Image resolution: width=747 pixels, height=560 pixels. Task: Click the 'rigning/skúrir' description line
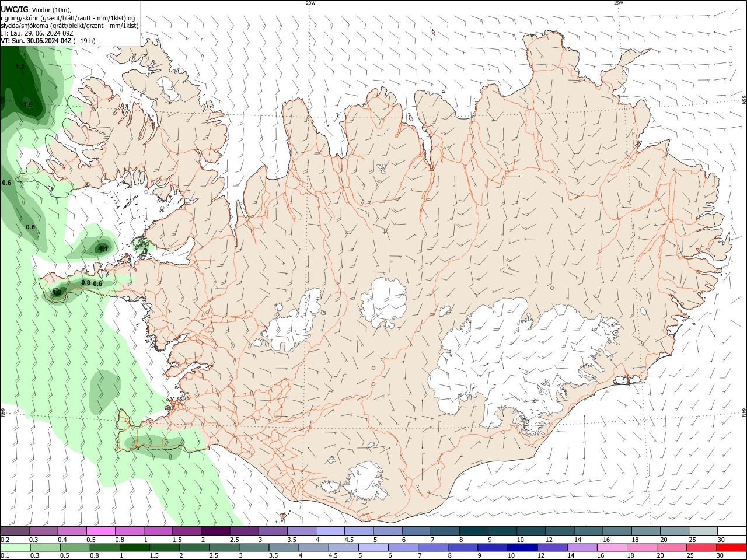point(68,18)
